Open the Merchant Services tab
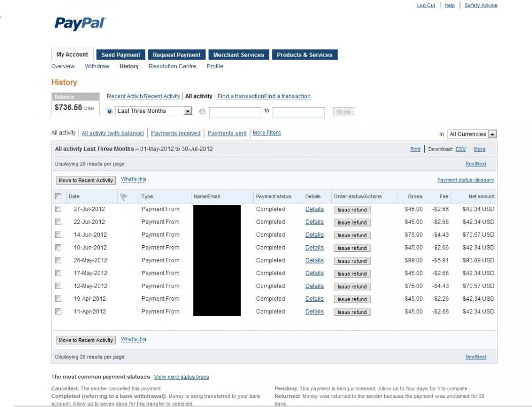Screen dimensions: 532x407 [x=238, y=55]
